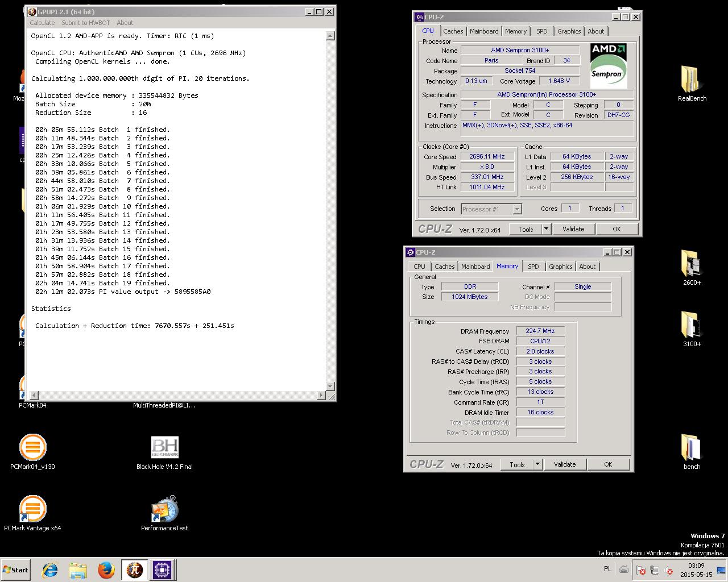Click the DRAM Frequency 224.7 MHz value
This screenshot has width=728, height=582.
click(x=540, y=331)
